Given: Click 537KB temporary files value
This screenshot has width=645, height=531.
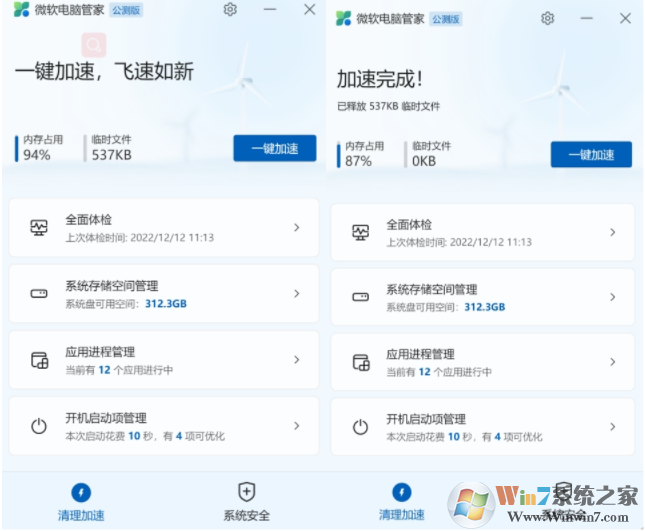Looking at the screenshot, I should coord(111,155).
